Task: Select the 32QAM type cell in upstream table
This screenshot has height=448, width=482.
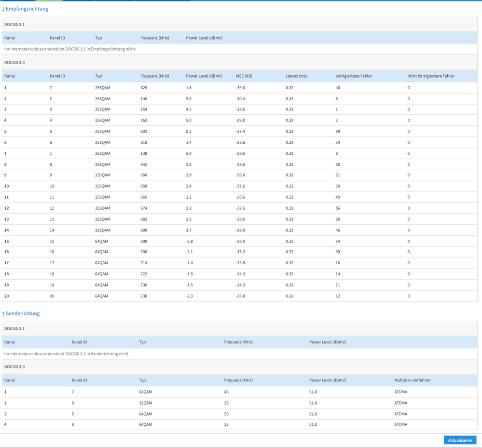Action: (145, 403)
